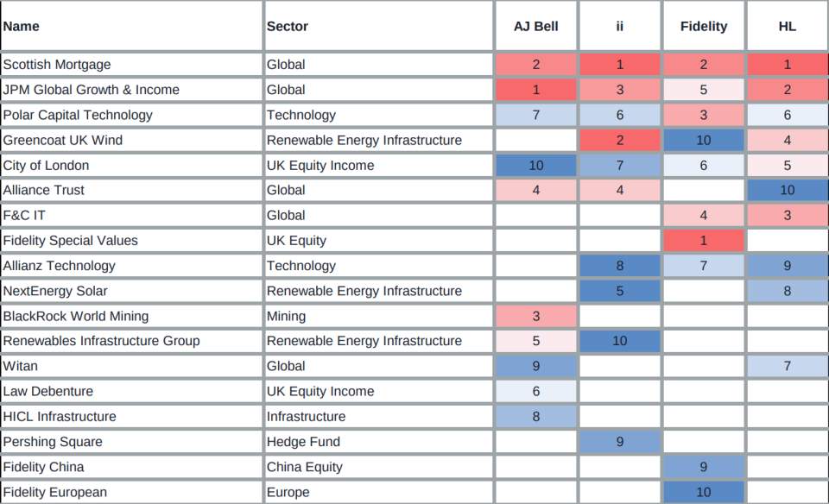This screenshot has width=829, height=504.
Task: Select the ii column header
Action: (619, 27)
